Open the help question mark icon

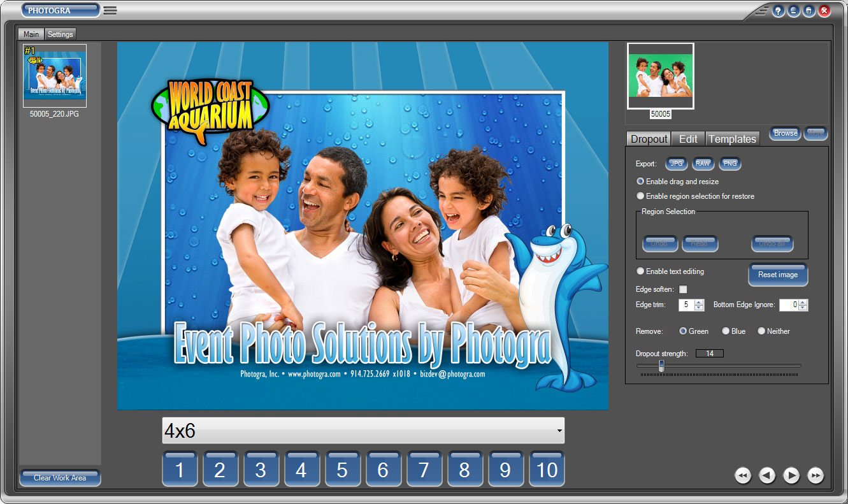tap(778, 11)
